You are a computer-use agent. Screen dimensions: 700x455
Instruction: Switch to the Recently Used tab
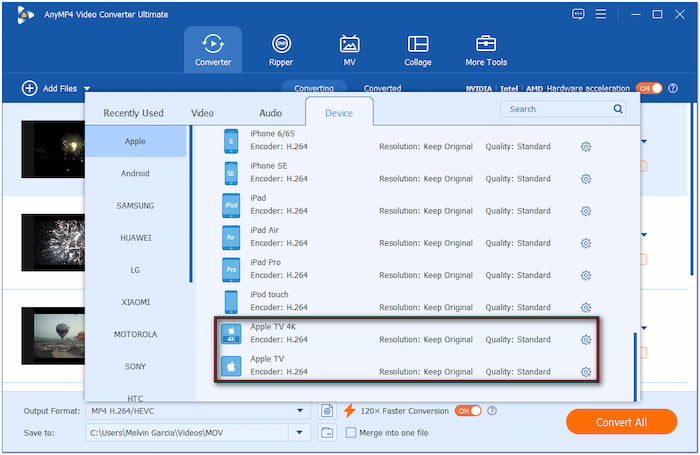133,113
